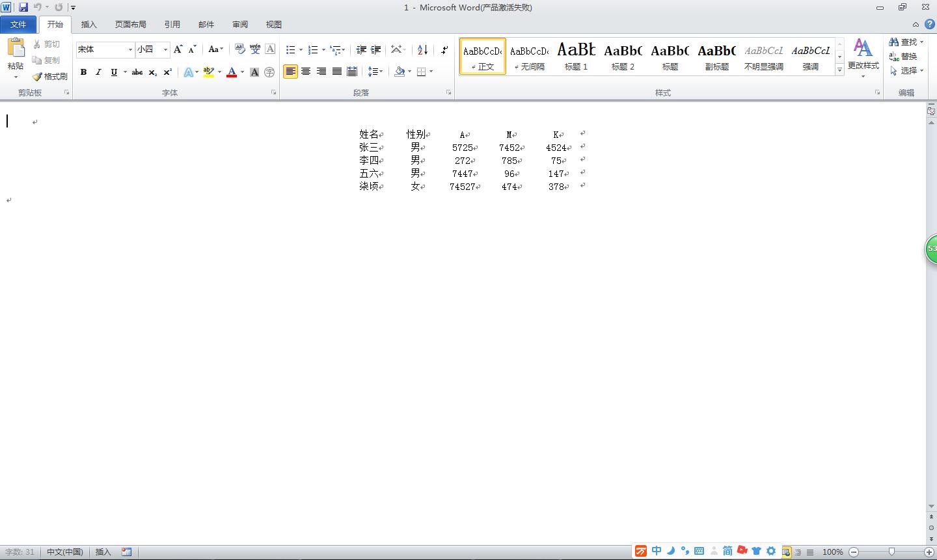Image resolution: width=937 pixels, height=560 pixels.
Task: Open Sogou IME settings gear icon
Action: point(771,551)
